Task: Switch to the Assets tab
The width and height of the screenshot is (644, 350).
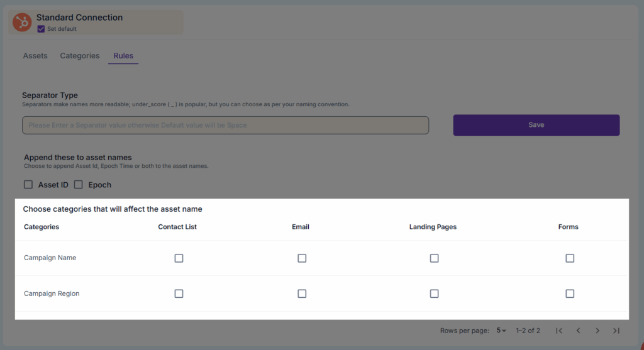Action: pos(35,56)
